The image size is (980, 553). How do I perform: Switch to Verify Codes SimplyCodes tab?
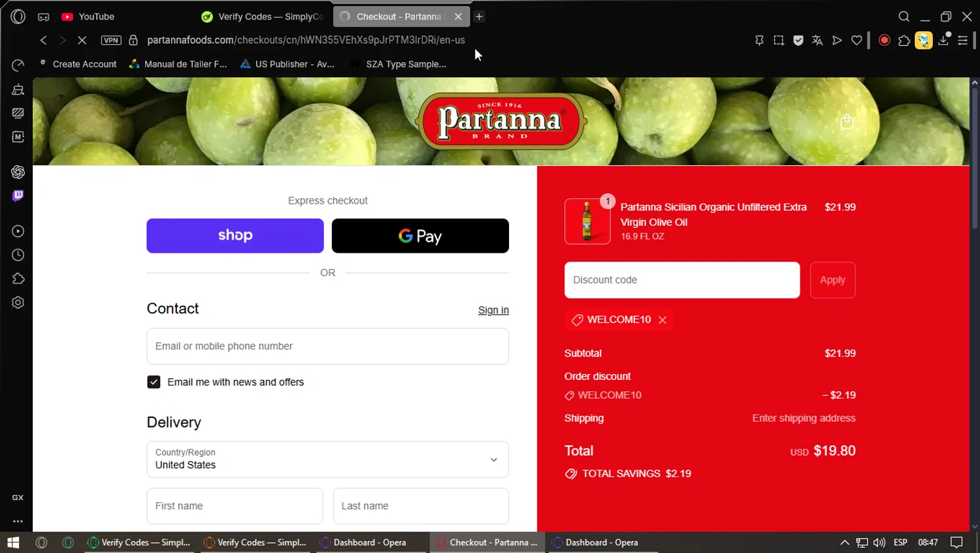[x=263, y=16]
